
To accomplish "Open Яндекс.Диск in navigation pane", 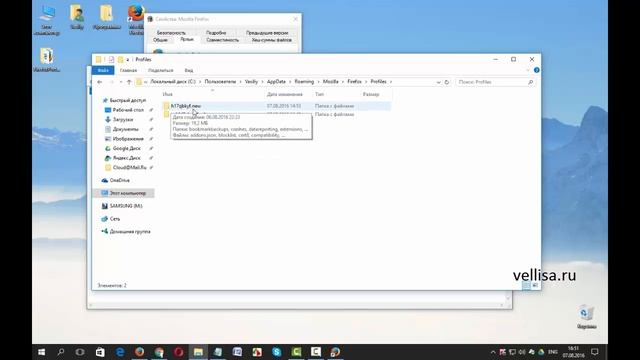I will pyautogui.click(x=126, y=158).
